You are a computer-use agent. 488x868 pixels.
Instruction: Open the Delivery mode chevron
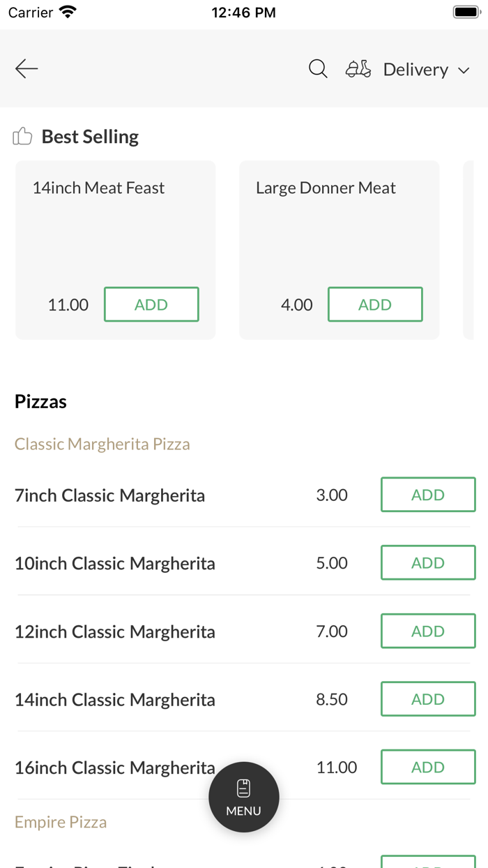click(x=464, y=70)
